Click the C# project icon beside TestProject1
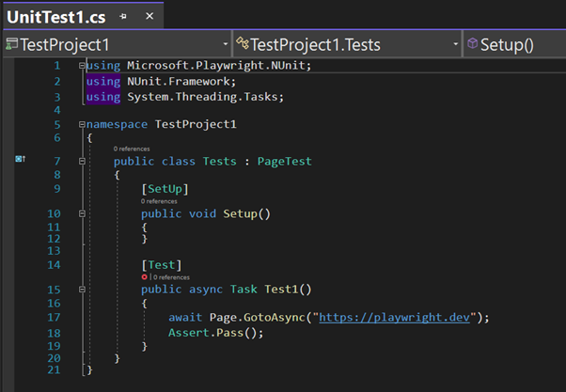566x392 pixels. 11,44
